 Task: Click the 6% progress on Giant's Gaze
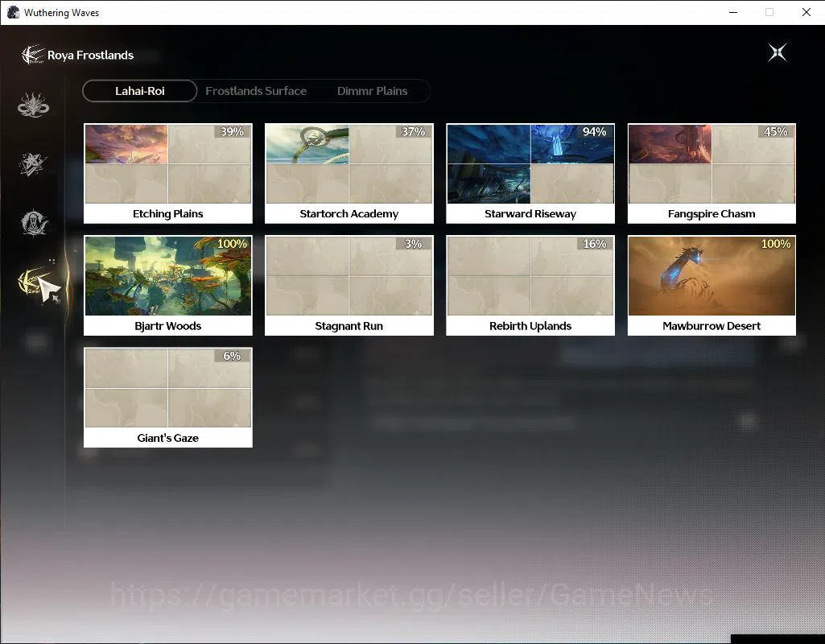(232, 356)
